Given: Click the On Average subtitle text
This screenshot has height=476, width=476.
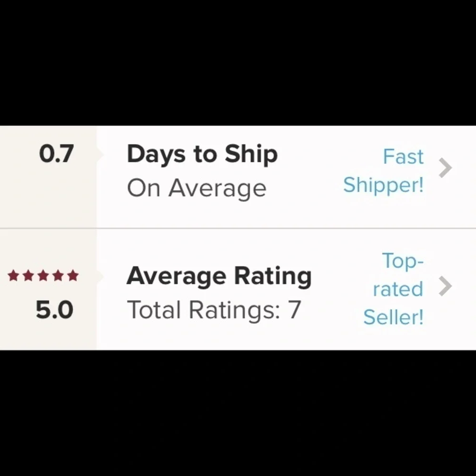Looking at the screenshot, I should click(x=197, y=188).
